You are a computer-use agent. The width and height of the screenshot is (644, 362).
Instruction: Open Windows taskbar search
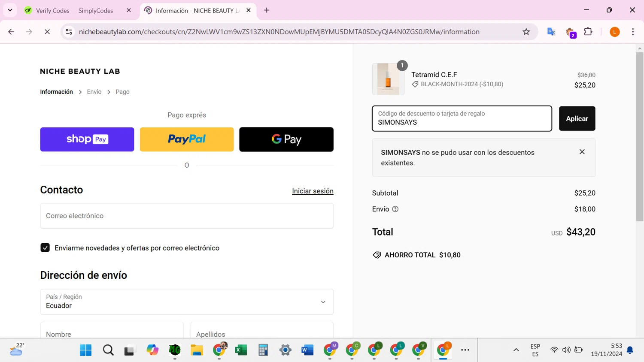tap(108, 350)
